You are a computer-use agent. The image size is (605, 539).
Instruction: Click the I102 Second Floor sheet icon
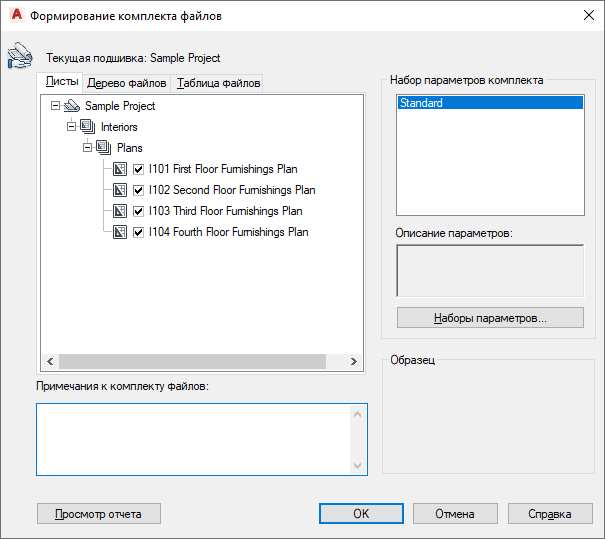(120, 190)
